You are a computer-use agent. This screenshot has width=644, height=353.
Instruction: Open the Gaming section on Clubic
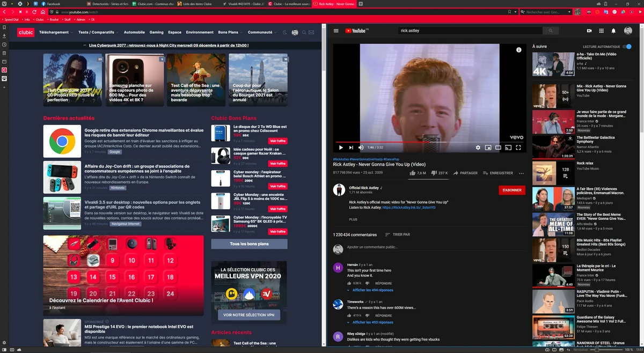coord(156,32)
